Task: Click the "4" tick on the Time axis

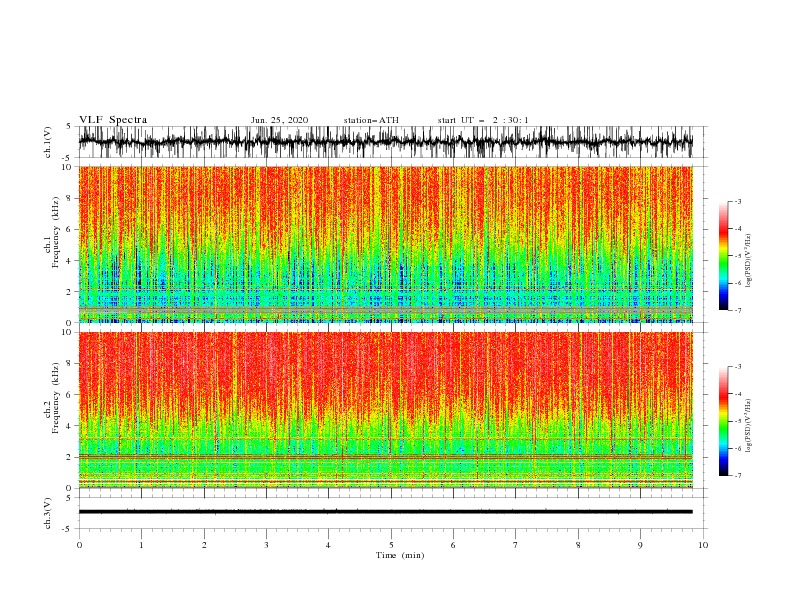Action: (x=328, y=545)
